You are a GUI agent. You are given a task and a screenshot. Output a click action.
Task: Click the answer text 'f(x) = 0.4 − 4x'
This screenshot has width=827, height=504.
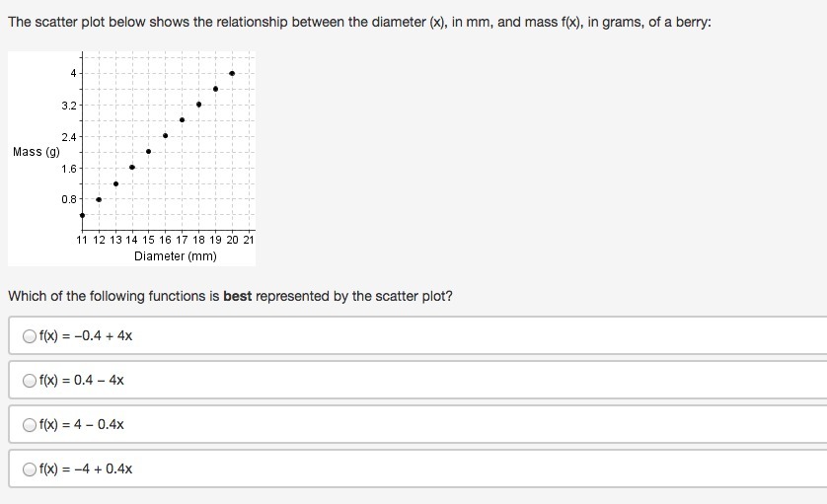coord(82,380)
